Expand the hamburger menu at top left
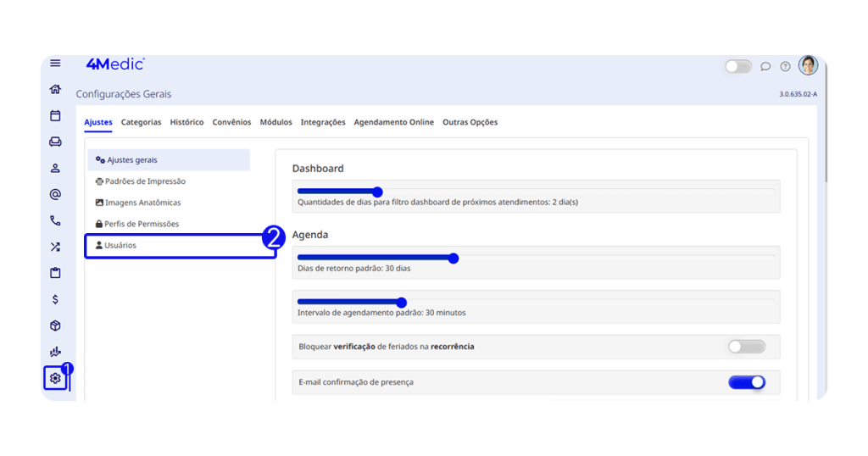Image resolution: width=868 pixels, height=456 pixels. click(x=55, y=64)
